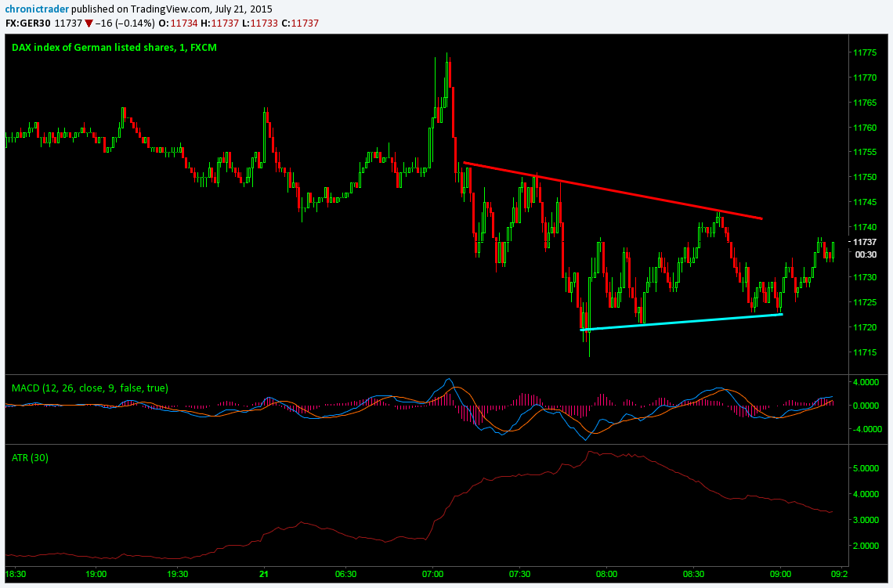Select the red down arrow next to 11737
This screenshot has height=588, width=893.
click(89, 24)
